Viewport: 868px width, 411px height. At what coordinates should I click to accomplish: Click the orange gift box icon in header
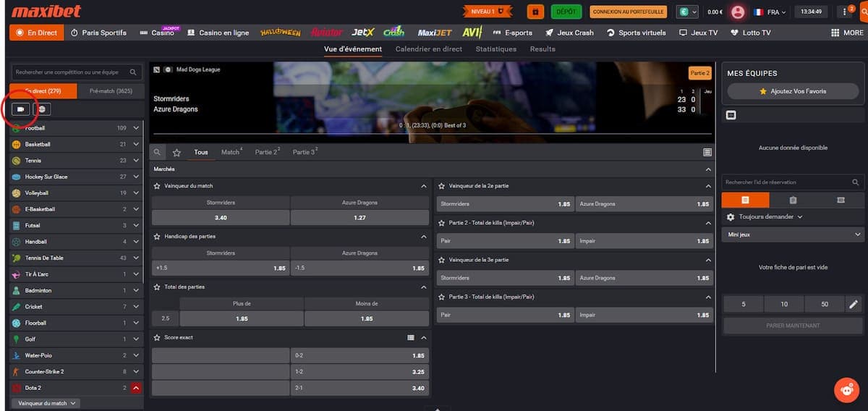(535, 12)
